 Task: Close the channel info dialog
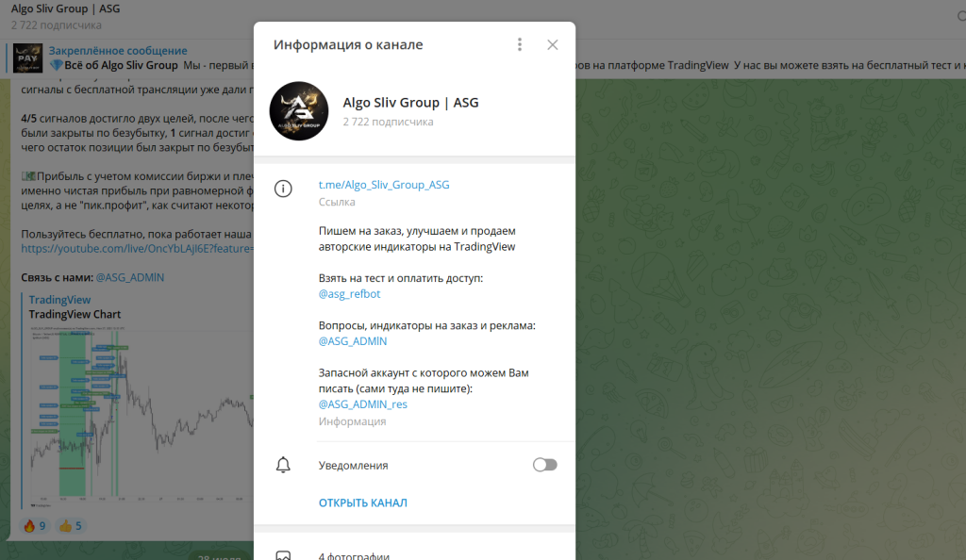pos(553,44)
